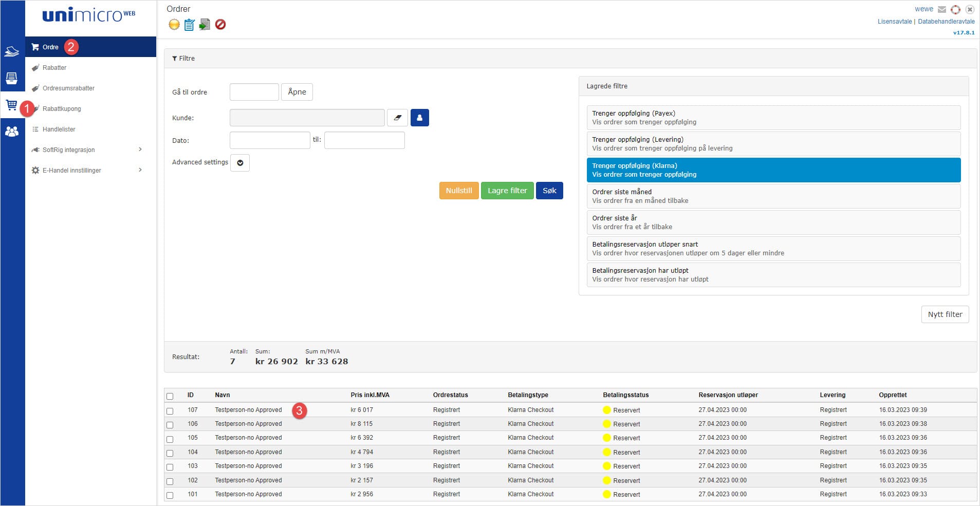Toggle the select-all checkbox in table header
Viewport: 980px width, 506px height.
click(170, 396)
